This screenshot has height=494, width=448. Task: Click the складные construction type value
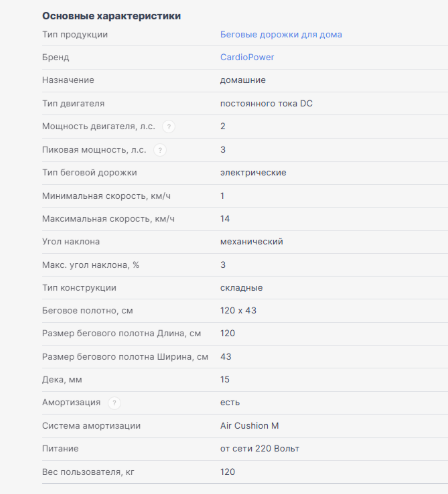click(x=241, y=288)
